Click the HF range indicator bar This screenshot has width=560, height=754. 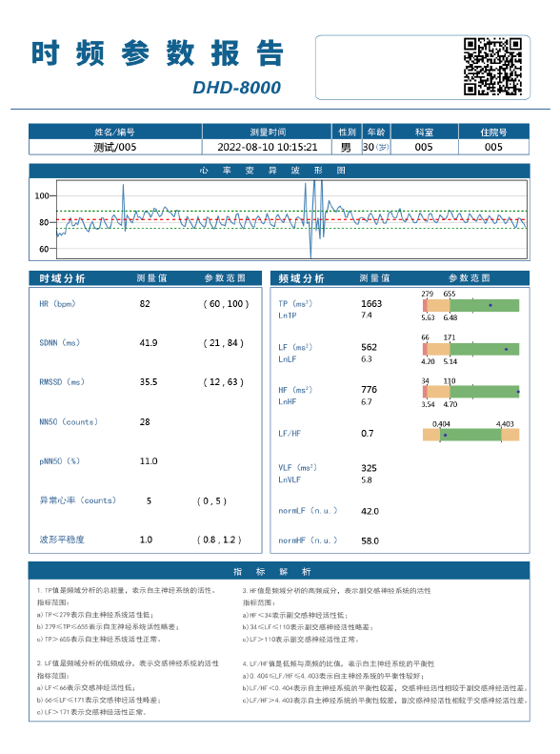(x=470, y=392)
